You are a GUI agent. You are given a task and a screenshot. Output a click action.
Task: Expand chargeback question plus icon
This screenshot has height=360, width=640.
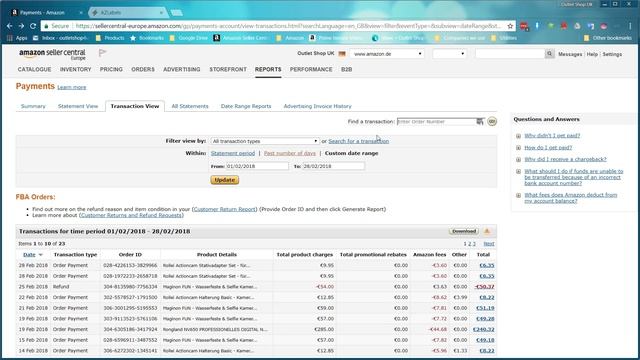tap(518, 160)
